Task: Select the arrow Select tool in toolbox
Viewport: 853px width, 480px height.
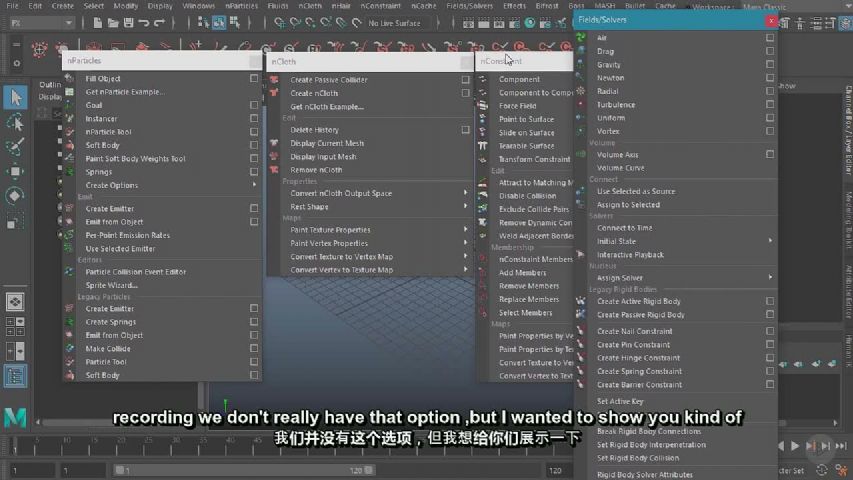Action: (x=15, y=98)
